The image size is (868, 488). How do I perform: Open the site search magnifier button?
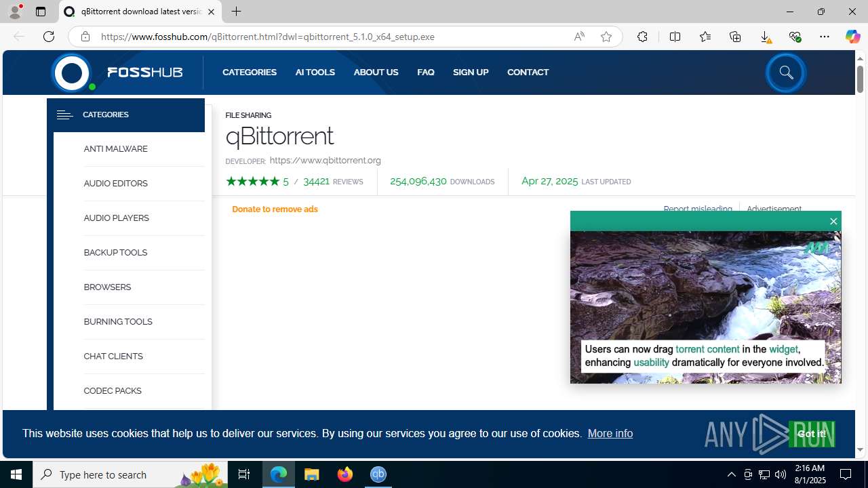click(x=786, y=73)
